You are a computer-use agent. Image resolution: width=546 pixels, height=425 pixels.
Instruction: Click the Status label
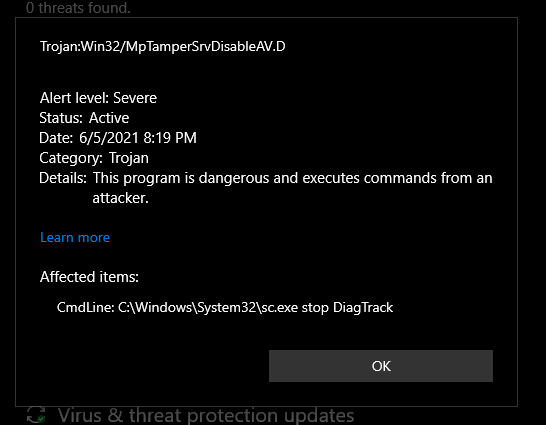61,118
